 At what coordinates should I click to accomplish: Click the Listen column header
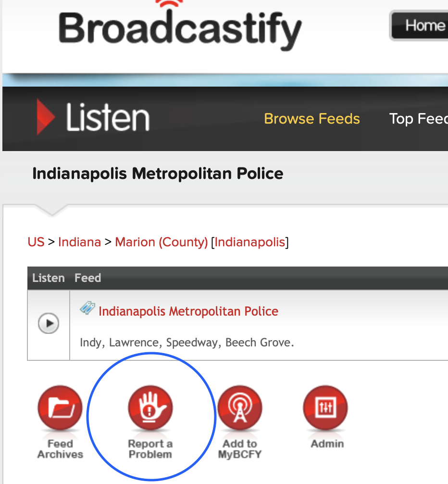coord(48,278)
